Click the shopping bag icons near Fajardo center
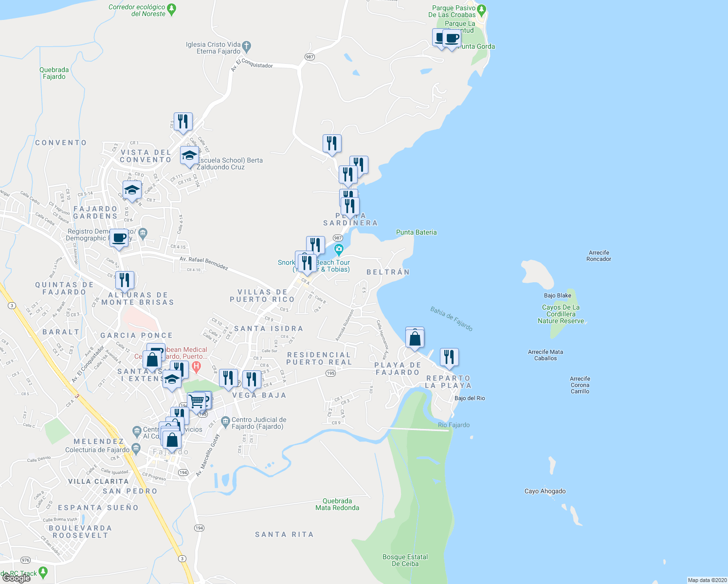 [x=171, y=439]
